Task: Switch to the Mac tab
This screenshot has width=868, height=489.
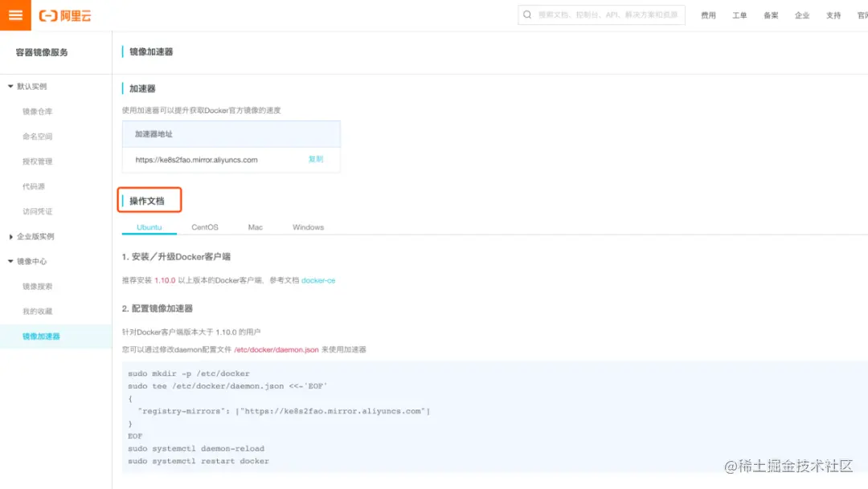Action: pos(256,227)
